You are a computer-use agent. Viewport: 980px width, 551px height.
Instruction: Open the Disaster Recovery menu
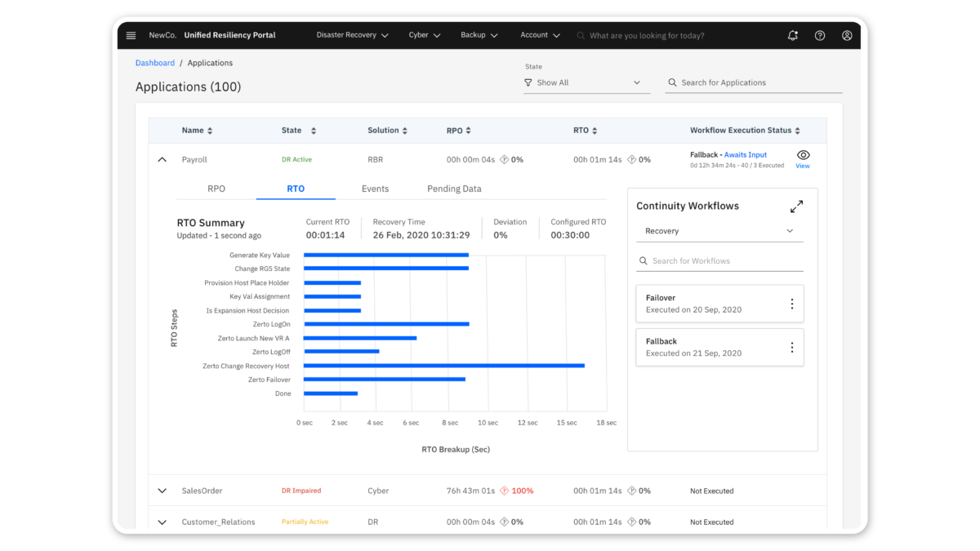point(352,35)
